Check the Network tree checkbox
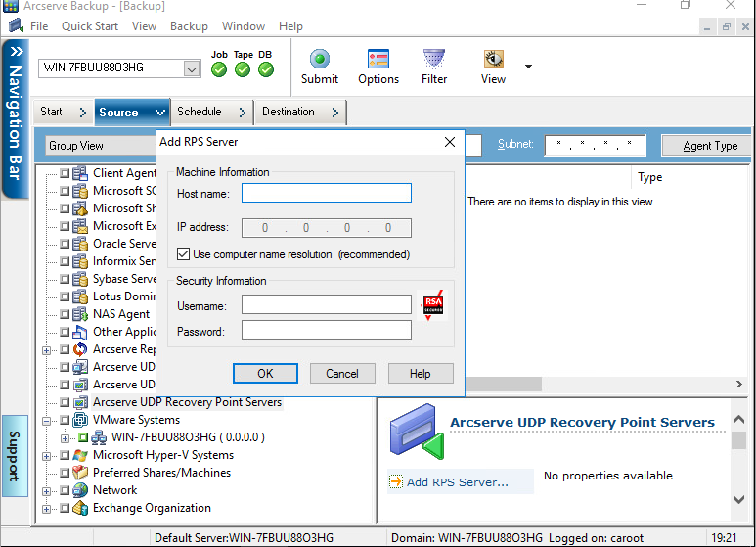The image size is (756, 547). [65, 490]
